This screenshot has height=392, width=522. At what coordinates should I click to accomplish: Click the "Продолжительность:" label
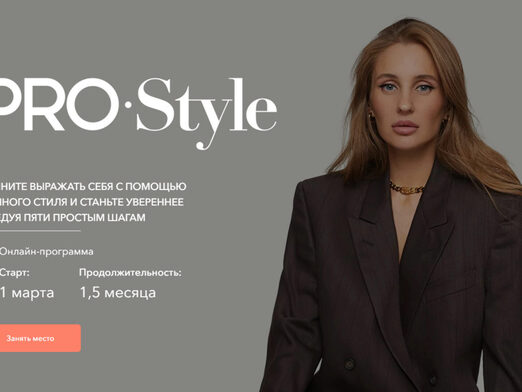point(130,273)
